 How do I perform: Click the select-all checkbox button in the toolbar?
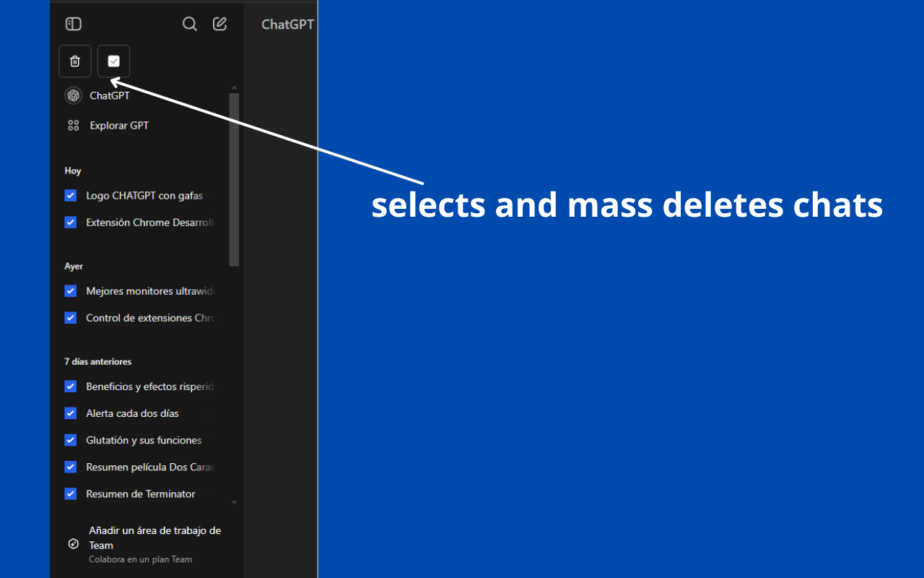[x=113, y=61]
